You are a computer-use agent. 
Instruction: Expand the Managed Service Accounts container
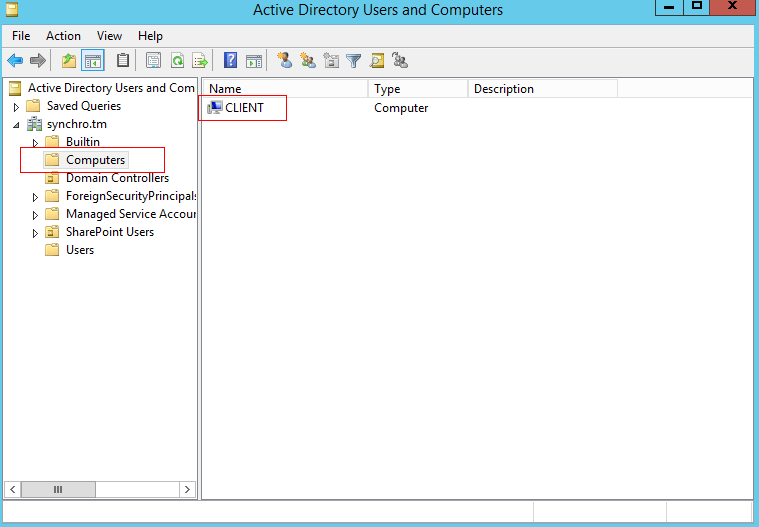(x=35, y=215)
